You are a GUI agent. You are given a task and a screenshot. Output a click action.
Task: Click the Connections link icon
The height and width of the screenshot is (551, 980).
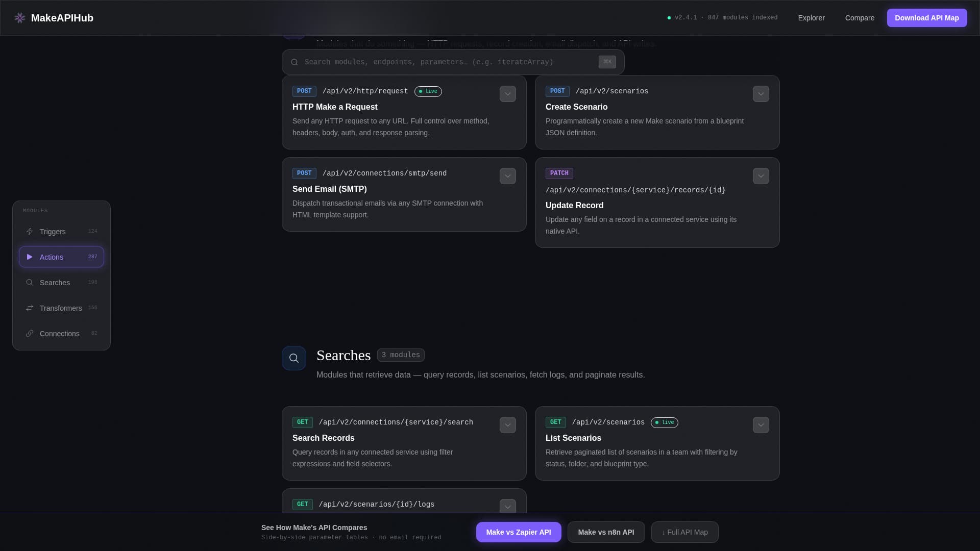[30, 334]
